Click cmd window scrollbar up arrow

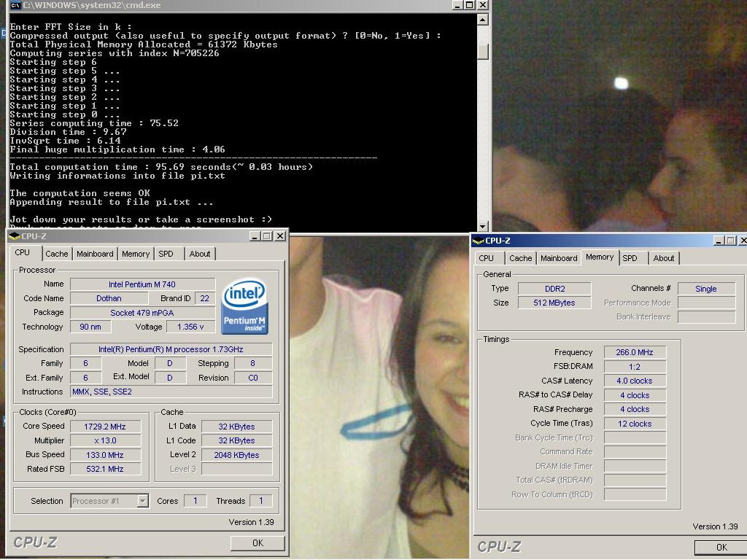483,20
